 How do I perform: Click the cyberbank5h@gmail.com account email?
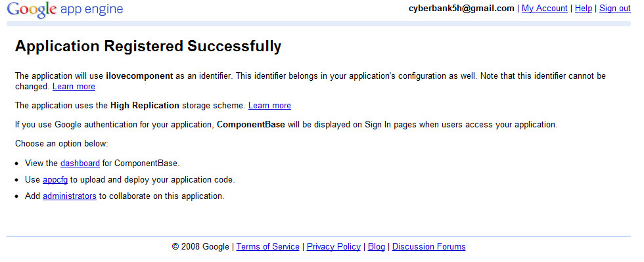pyautogui.click(x=461, y=9)
